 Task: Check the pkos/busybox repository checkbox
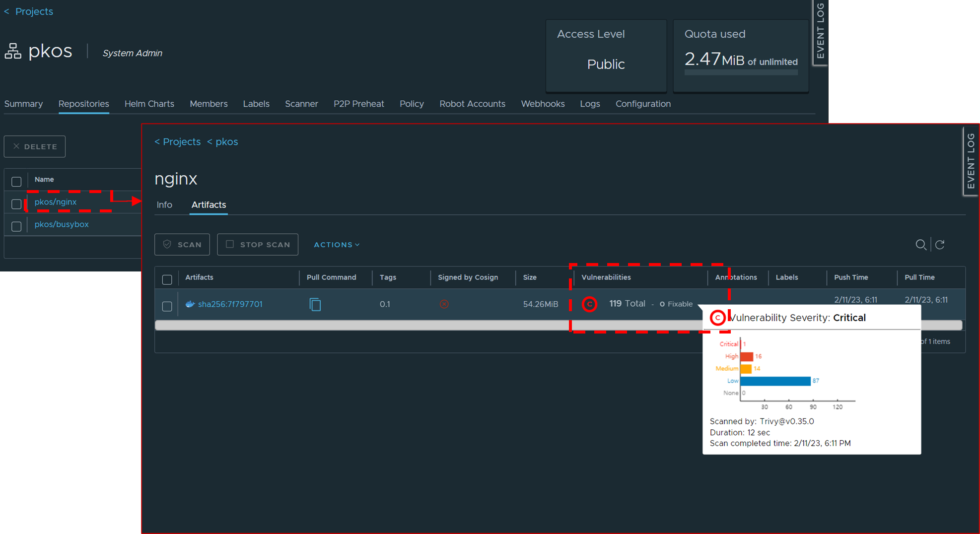16,226
